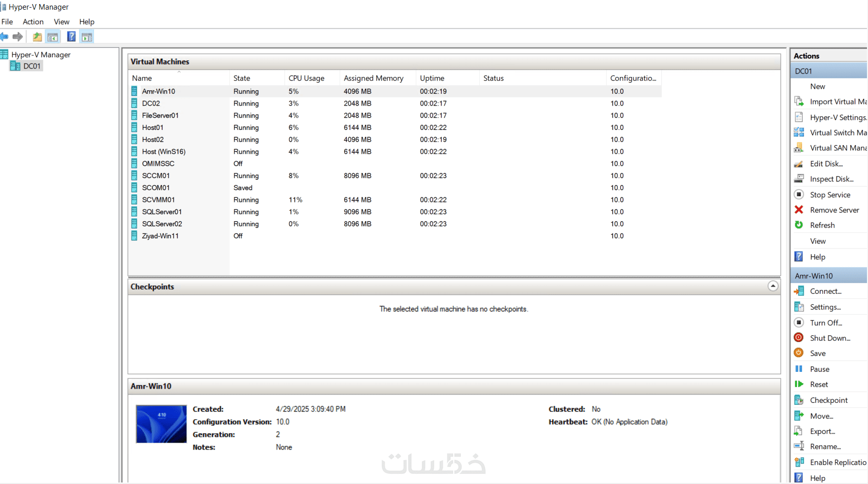Click the Amr-Win10 VM preview thumbnail
Viewport: 868px width, 484px height.
[161, 424]
